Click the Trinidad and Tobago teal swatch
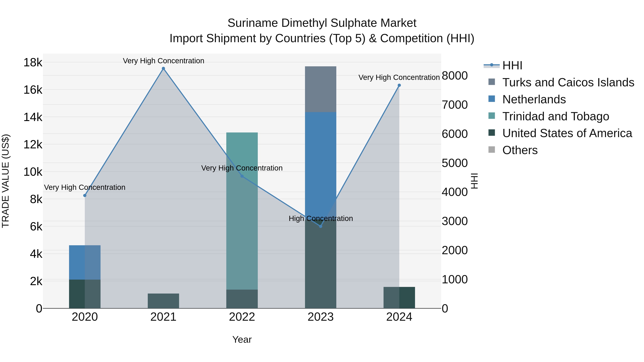Viewport: 644px width, 362px height. (x=492, y=116)
